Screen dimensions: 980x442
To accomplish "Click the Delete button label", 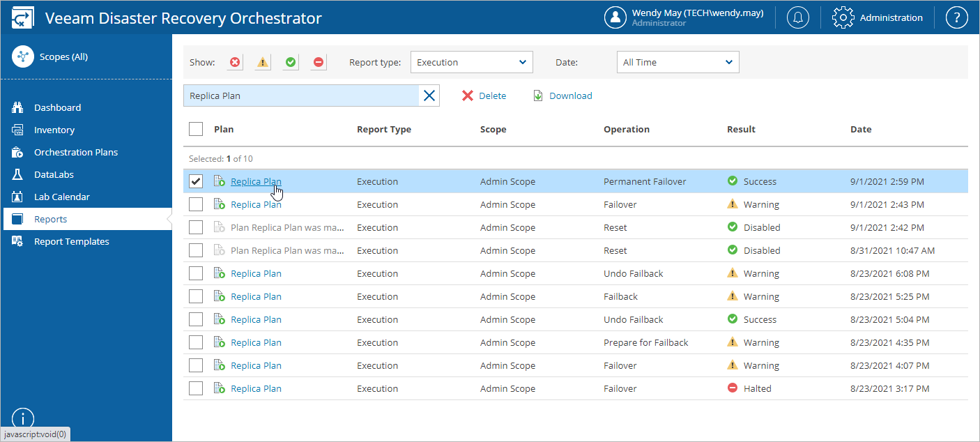I will (x=493, y=96).
